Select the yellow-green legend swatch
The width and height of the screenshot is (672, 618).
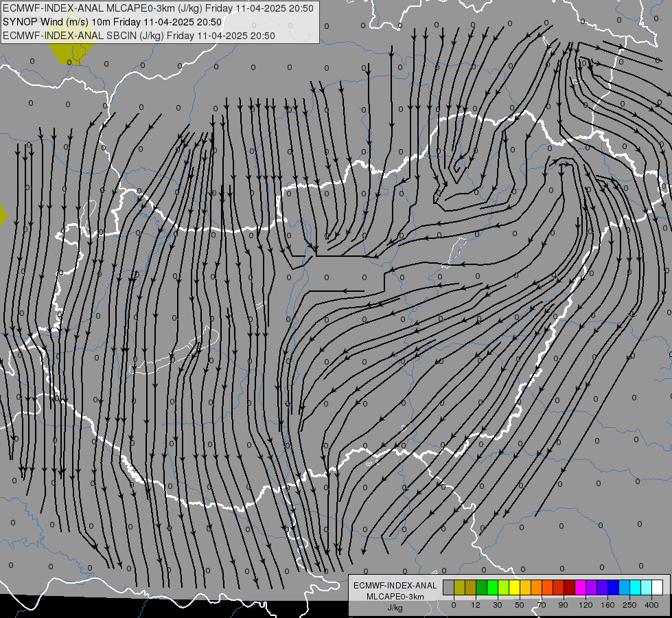click(x=504, y=587)
